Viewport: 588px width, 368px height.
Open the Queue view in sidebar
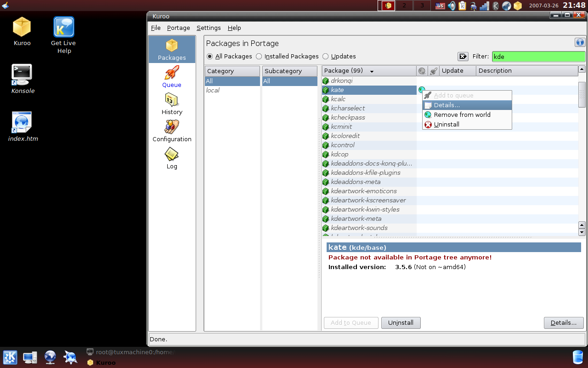coord(172,77)
